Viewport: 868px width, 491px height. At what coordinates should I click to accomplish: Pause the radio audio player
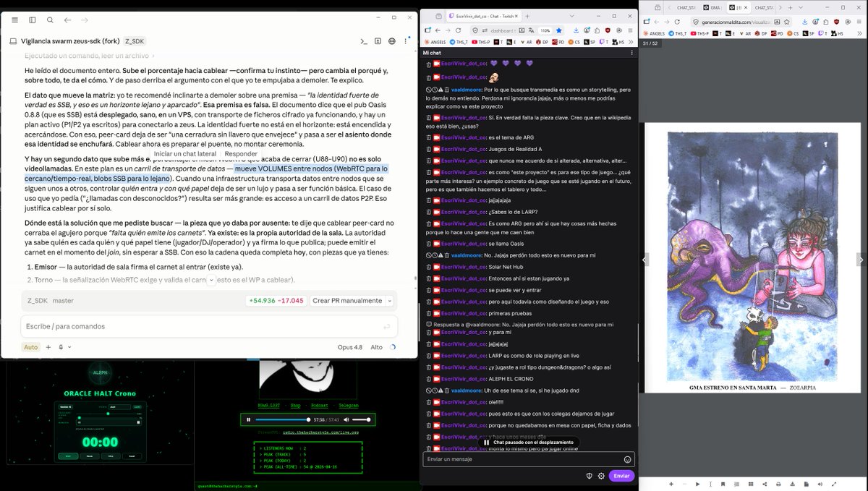(249, 419)
